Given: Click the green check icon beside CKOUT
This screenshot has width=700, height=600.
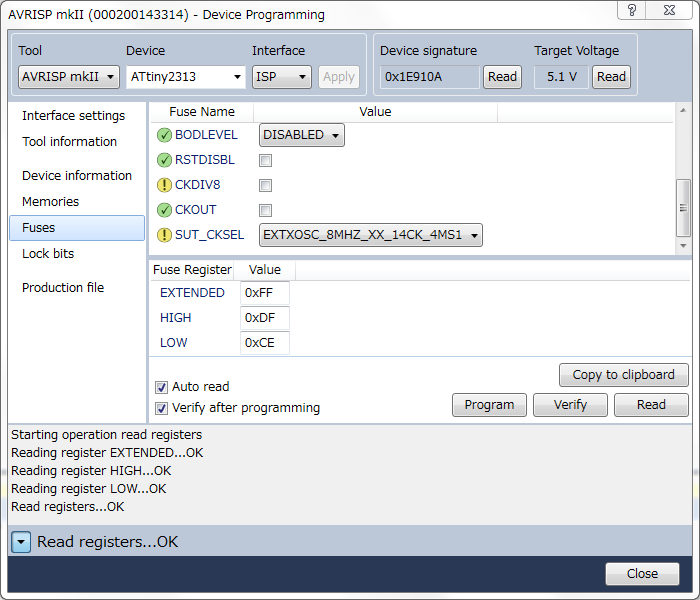Looking at the screenshot, I should (x=164, y=210).
